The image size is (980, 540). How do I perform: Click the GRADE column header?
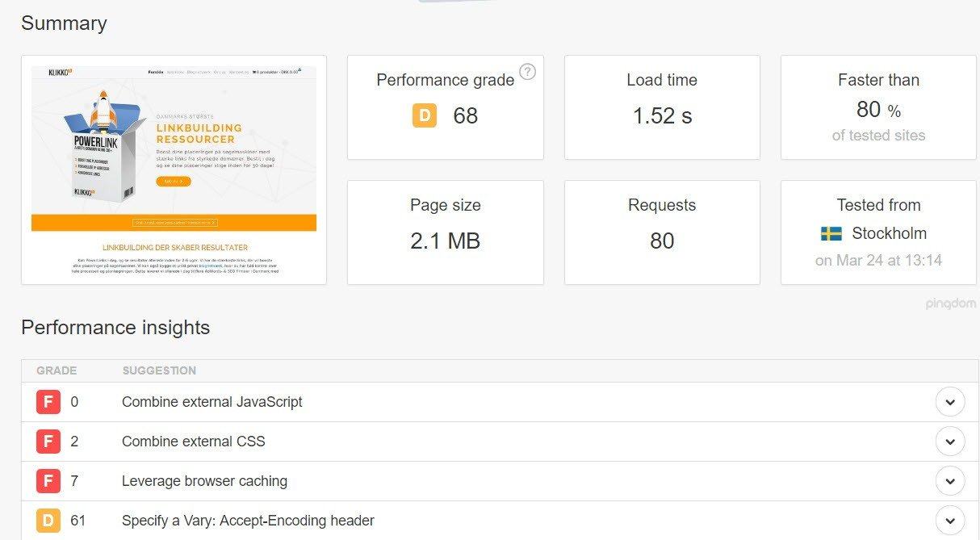click(57, 370)
